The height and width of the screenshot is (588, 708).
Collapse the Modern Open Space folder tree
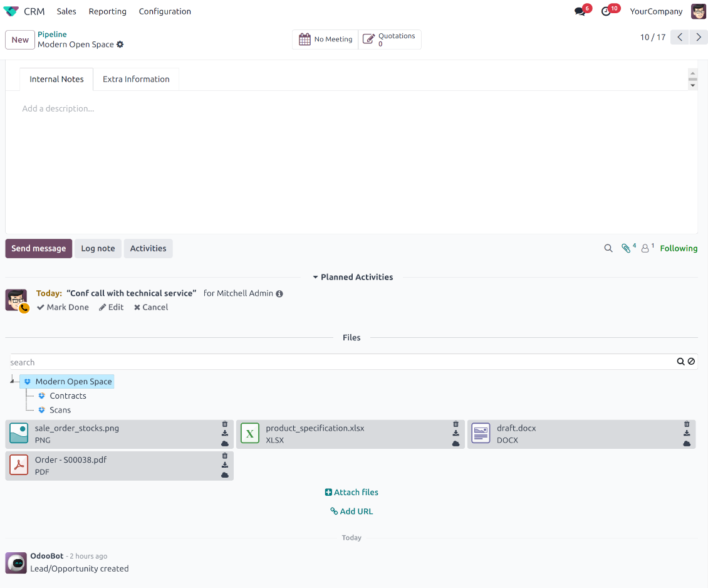coord(13,381)
